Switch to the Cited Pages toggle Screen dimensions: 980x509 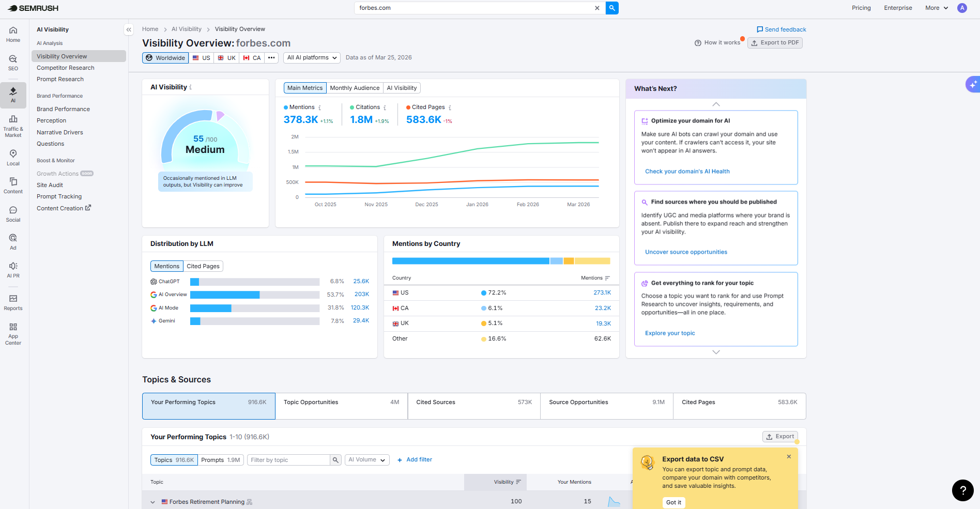(x=203, y=266)
